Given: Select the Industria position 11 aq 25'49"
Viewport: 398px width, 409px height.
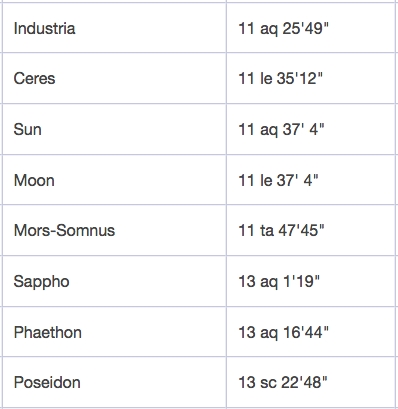Looking at the screenshot, I should point(283,28).
